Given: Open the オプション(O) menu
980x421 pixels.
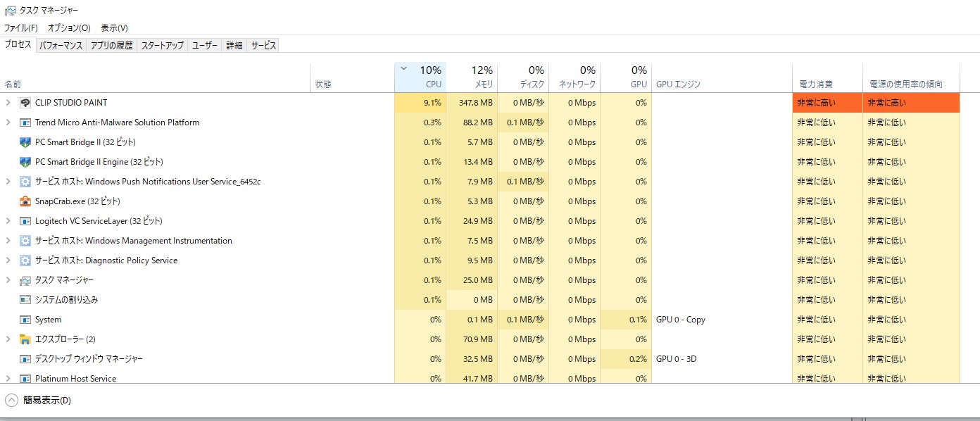Looking at the screenshot, I should [69, 28].
